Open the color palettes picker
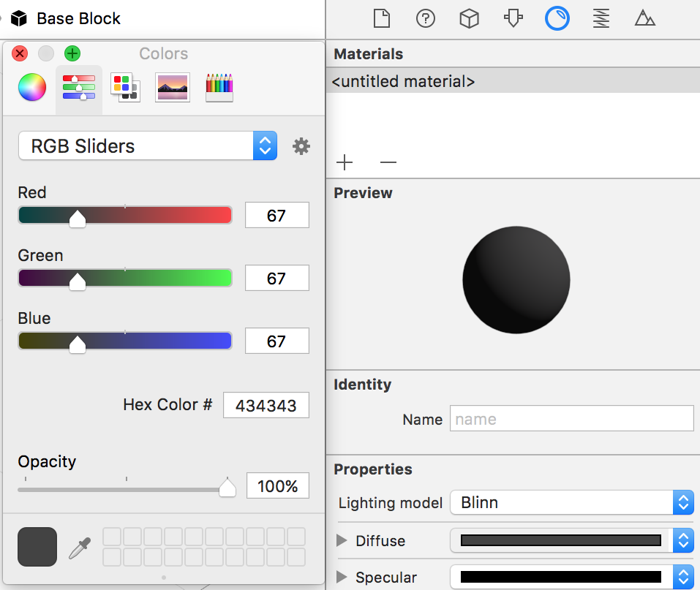Image resolution: width=700 pixels, height=590 pixels. click(125, 87)
